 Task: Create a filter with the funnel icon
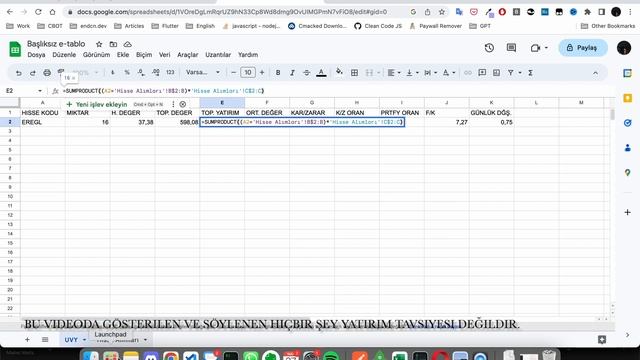tap(511, 73)
